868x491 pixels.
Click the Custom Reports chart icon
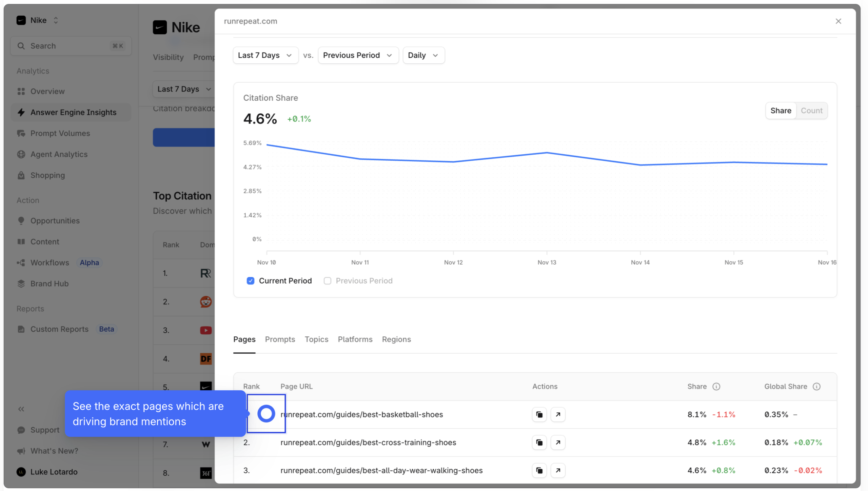(21, 329)
